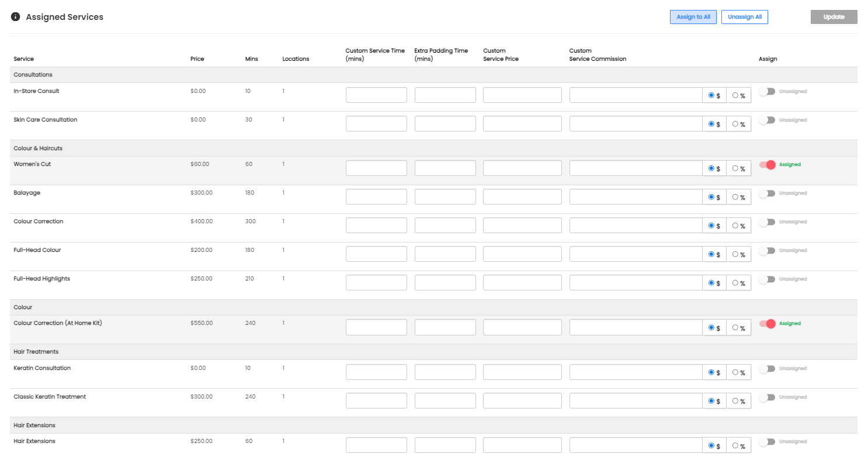This screenshot has width=868, height=457.
Task: Select dollar commission for Full-Head Colour
Action: pyautogui.click(x=711, y=254)
